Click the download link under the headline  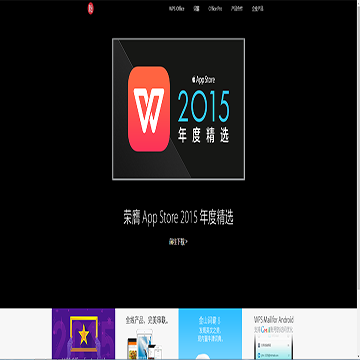[178, 242]
